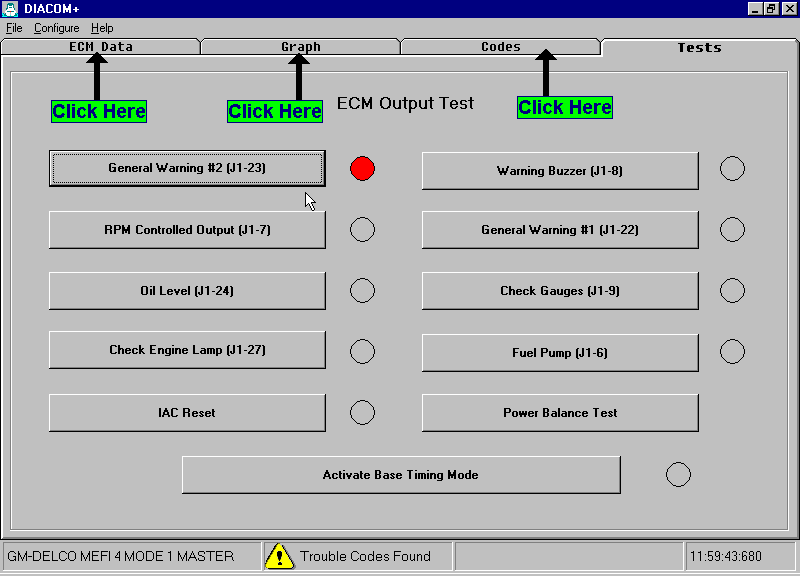The image size is (800, 576).
Task: Click Activate Base Timing Mode button
Action: point(402,475)
